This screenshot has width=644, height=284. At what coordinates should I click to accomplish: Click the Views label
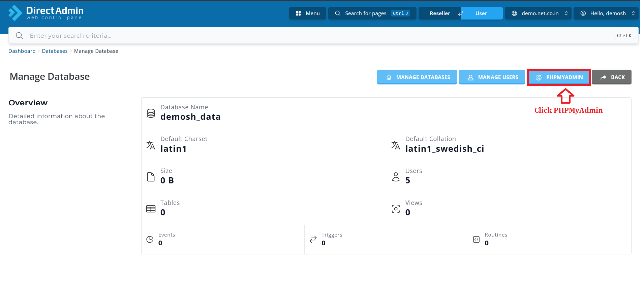click(x=413, y=203)
